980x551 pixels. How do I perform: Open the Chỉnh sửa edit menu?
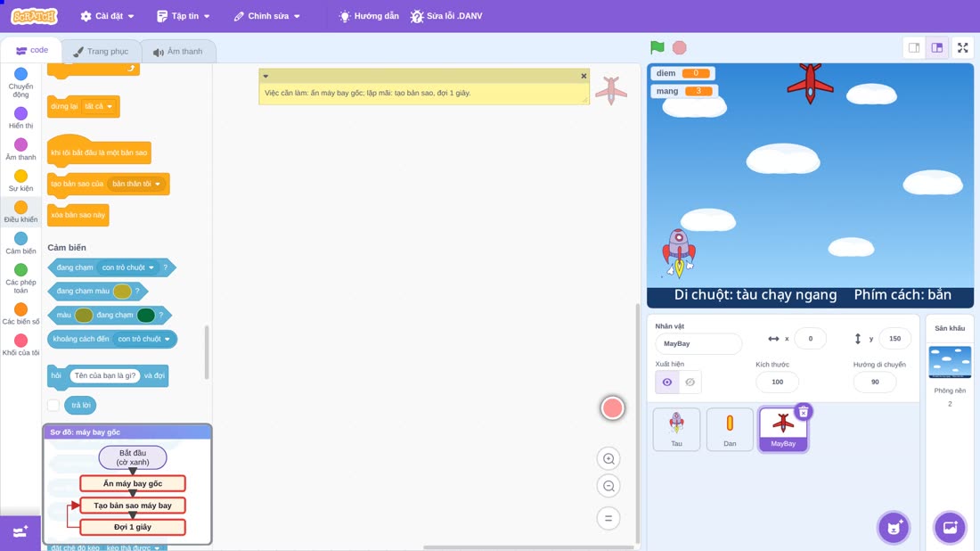pyautogui.click(x=267, y=16)
